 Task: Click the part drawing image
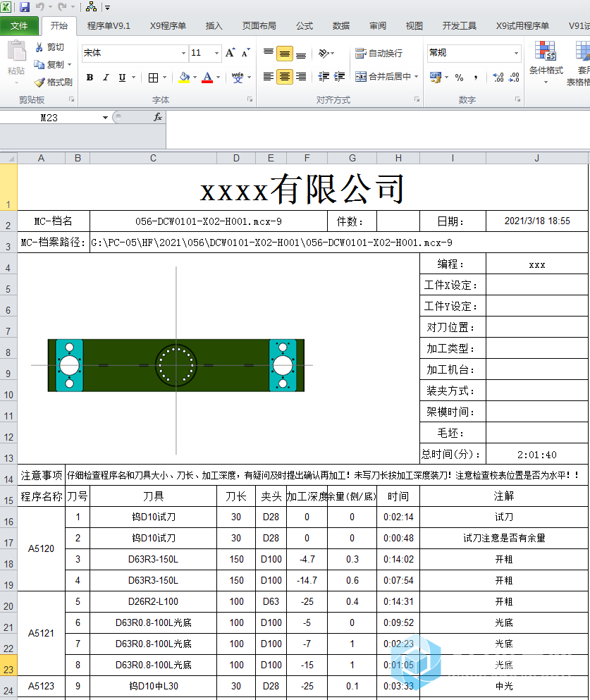(x=176, y=364)
